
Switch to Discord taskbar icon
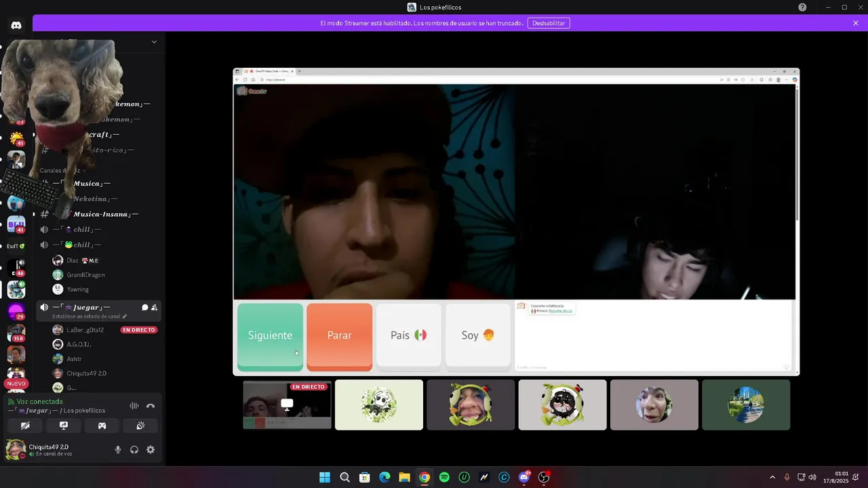[x=524, y=477]
